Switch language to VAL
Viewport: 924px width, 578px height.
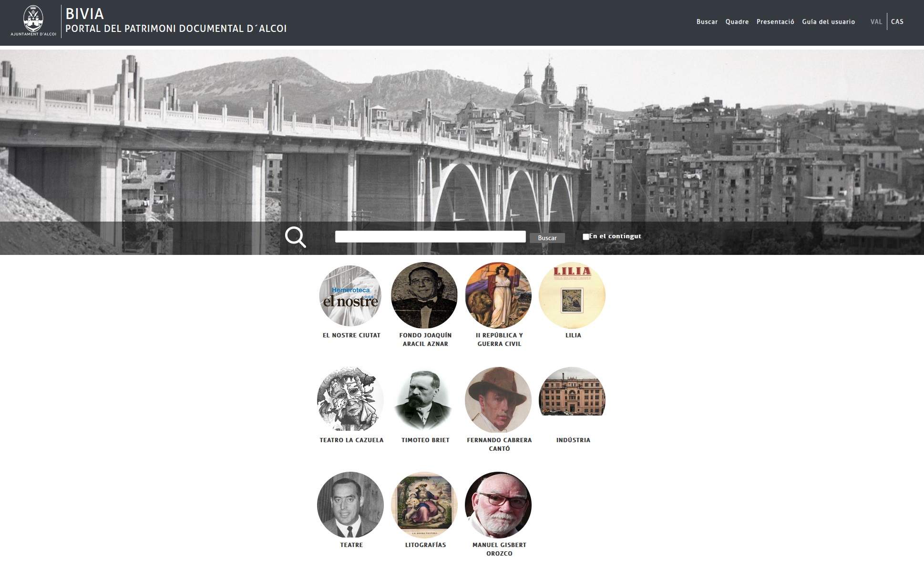(x=876, y=22)
